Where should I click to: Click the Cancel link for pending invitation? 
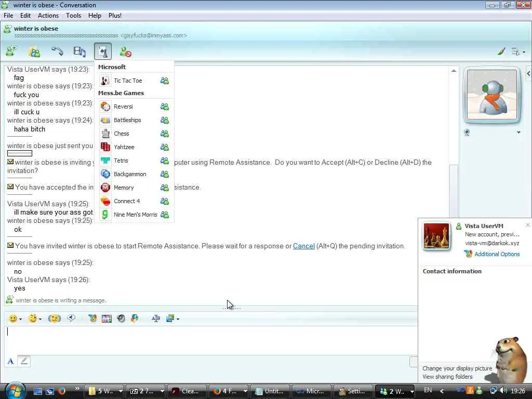303,246
